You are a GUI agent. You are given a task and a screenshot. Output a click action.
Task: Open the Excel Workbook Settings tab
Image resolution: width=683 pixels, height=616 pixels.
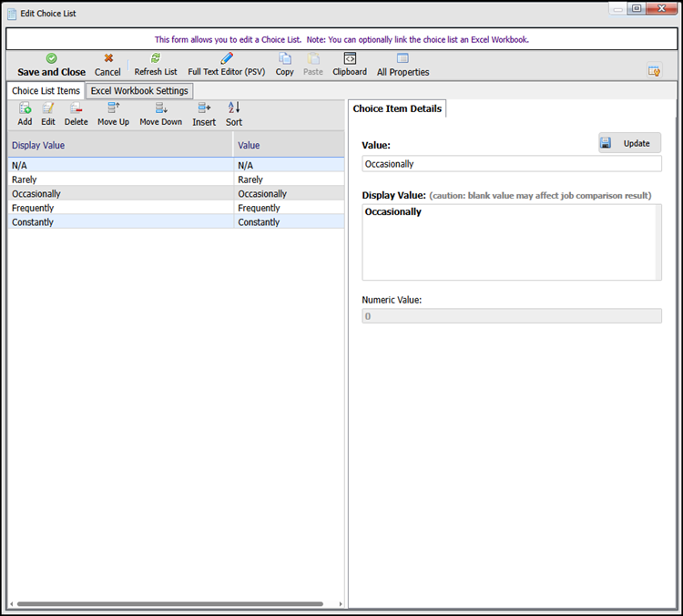click(x=139, y=91)
